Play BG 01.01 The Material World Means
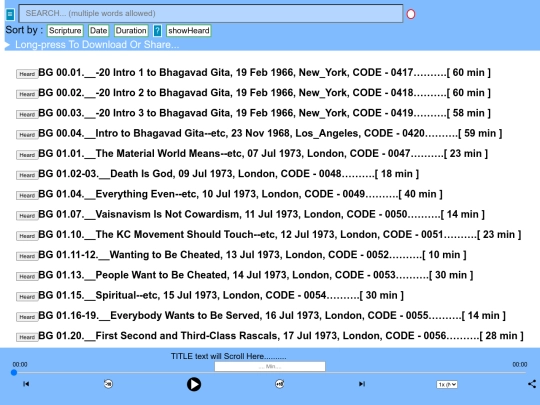 tap(263, 154)
